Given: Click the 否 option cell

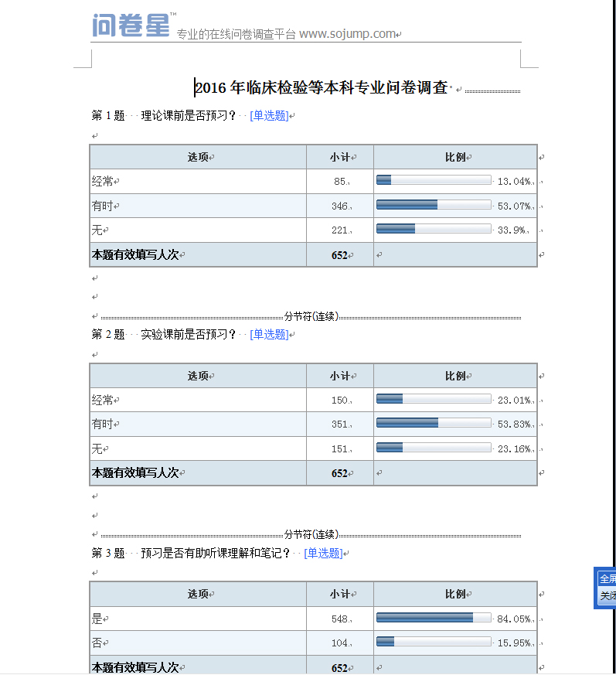Looking at the screenshot, I should (198, 643).
